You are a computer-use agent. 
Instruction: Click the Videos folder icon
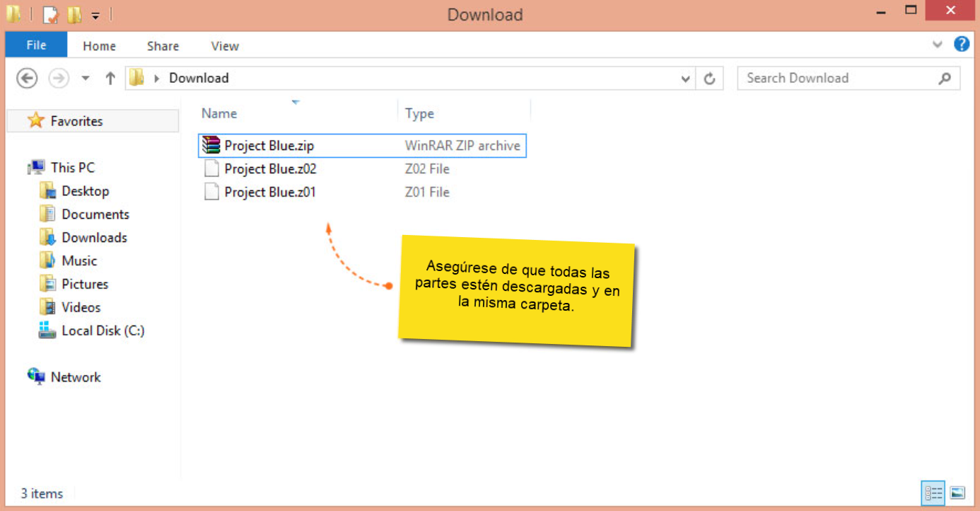pos(47,307)
